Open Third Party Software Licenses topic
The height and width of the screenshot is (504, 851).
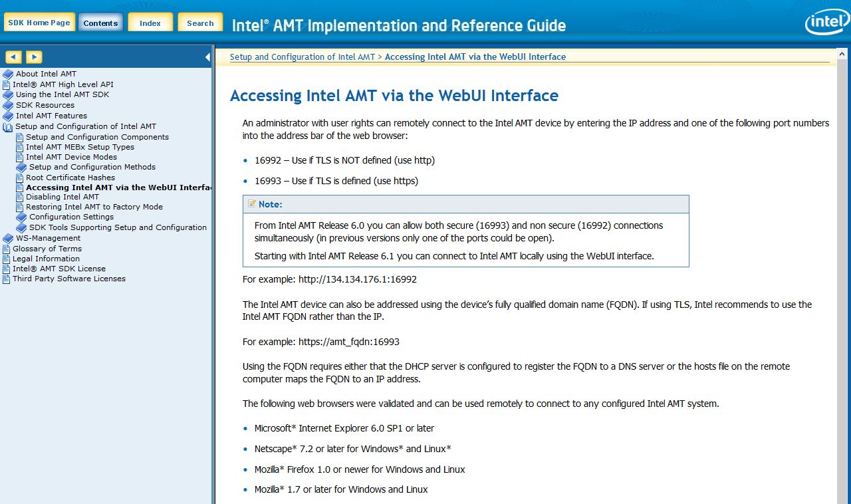point(69,279)
